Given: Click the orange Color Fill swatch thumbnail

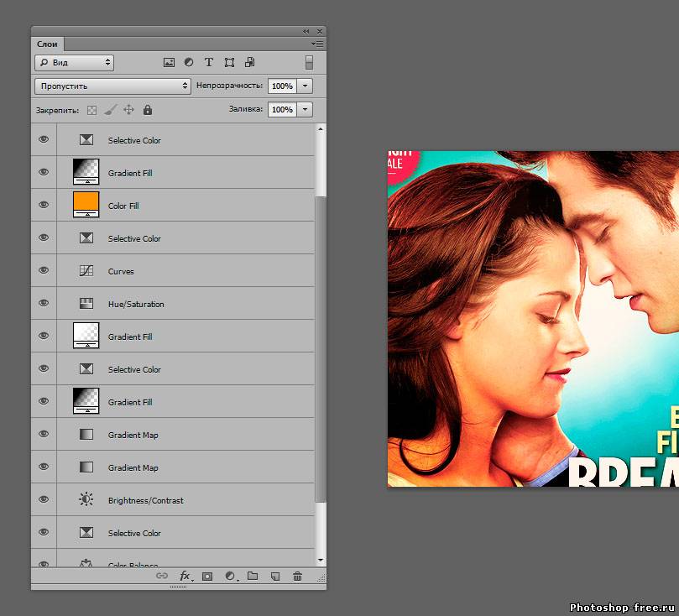Looking at the screenshot, I should click(86, 202).
